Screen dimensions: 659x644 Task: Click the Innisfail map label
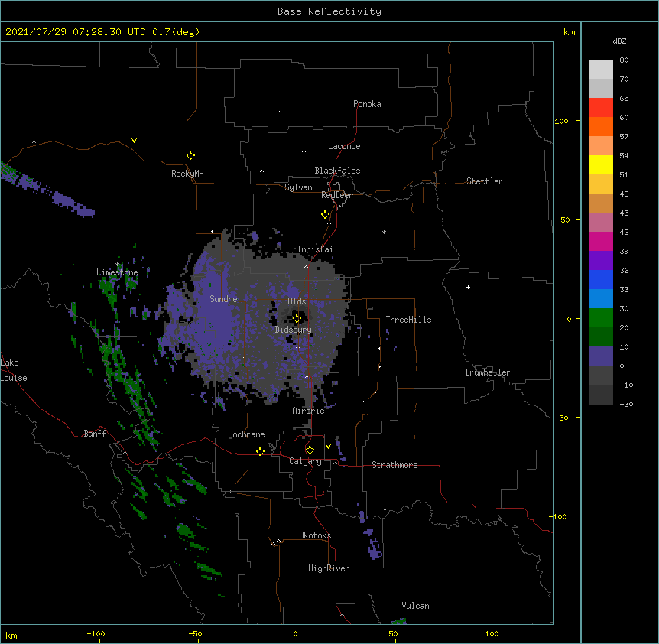point(317,249)
